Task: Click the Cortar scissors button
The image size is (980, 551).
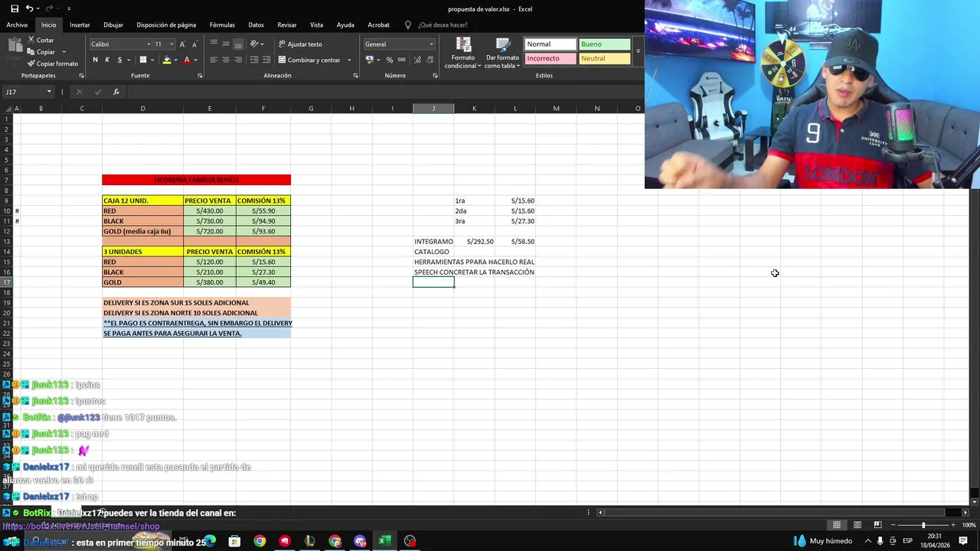Action: [41, 40]
